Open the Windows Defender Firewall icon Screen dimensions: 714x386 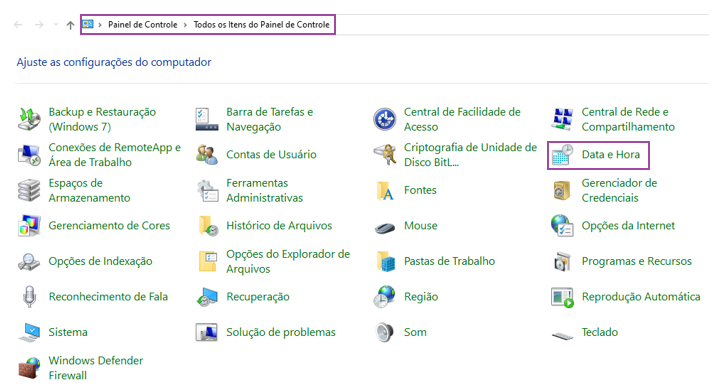(30, 368)
